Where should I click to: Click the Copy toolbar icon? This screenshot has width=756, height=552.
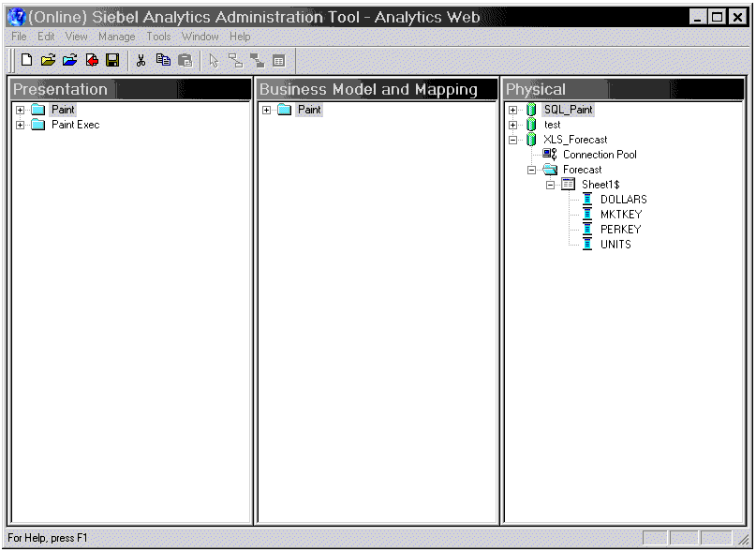point(163,60)
